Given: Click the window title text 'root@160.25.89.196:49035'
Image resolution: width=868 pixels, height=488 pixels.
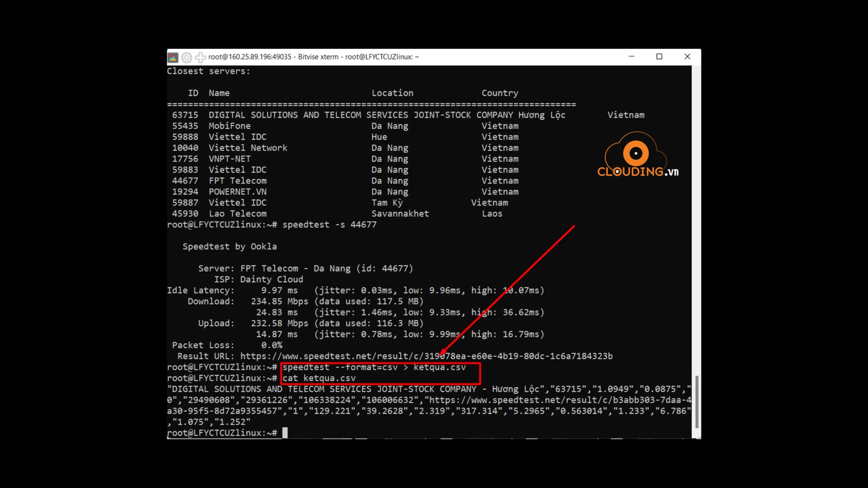Looking at the screenshot, I should coord(250,57).
